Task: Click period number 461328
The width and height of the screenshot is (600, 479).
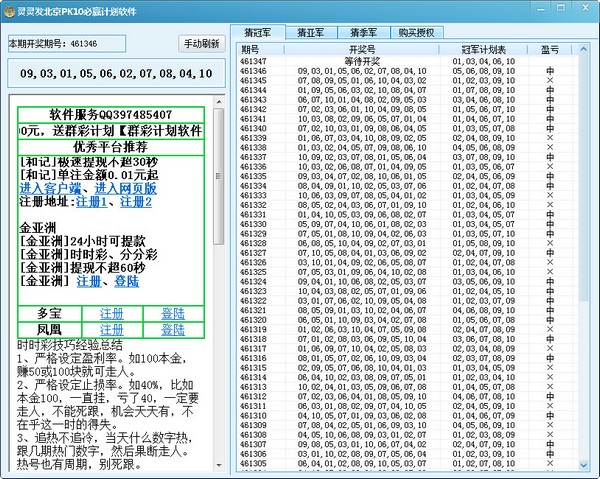Action: [253, 243]
